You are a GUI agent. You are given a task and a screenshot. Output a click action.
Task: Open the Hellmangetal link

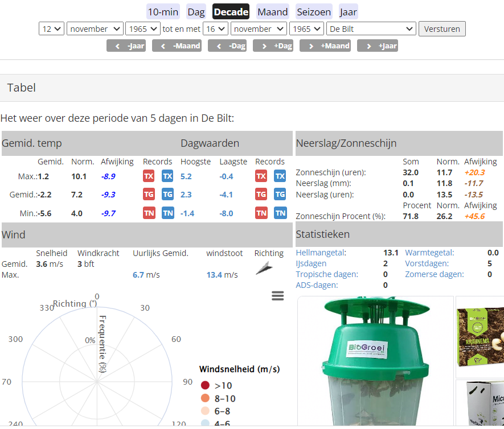coord(321,253)
